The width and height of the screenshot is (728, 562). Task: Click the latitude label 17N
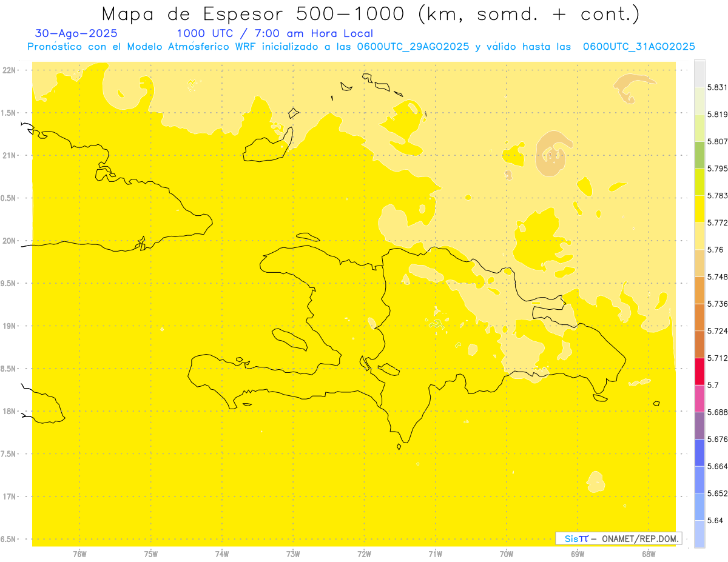click(9, 496)
